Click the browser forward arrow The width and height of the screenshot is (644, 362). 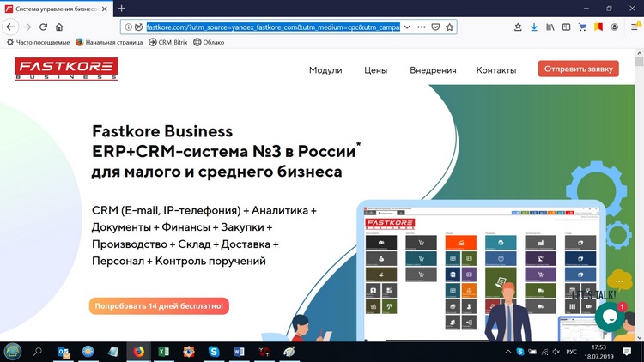[27, 27]
